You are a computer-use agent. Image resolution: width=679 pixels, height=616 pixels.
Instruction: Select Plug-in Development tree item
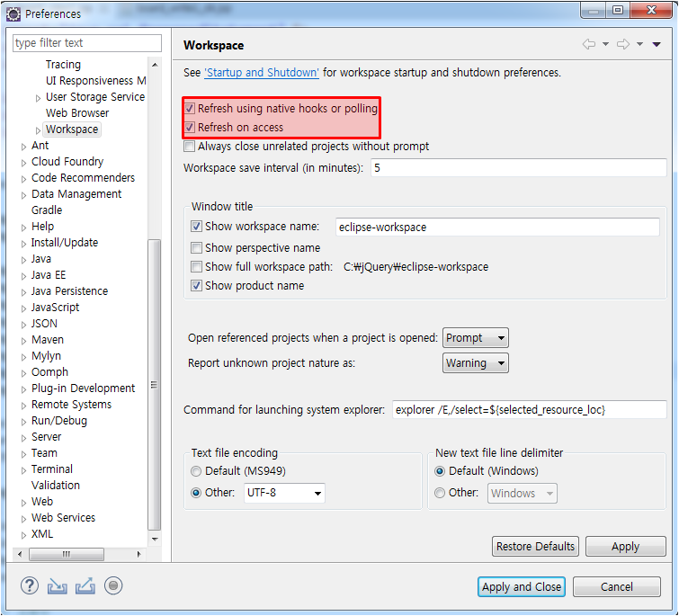(x=83, y=388)
